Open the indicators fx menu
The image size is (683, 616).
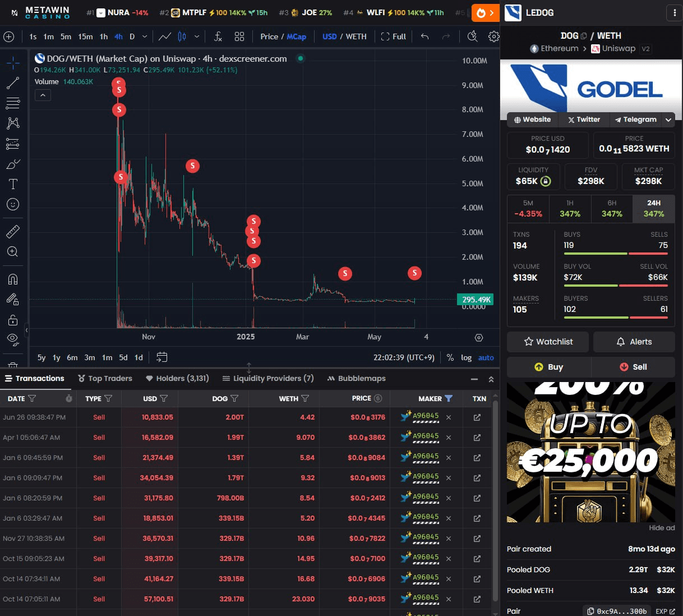tap(218, 36)
